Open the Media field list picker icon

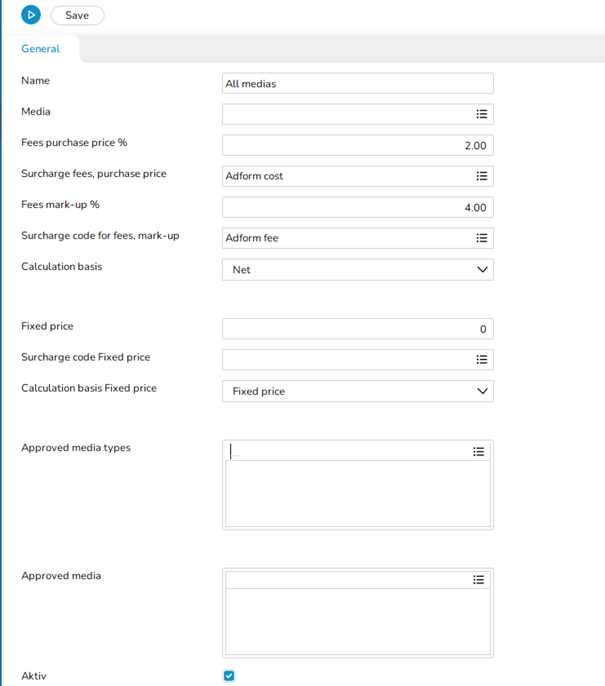(x=481, y=115)
